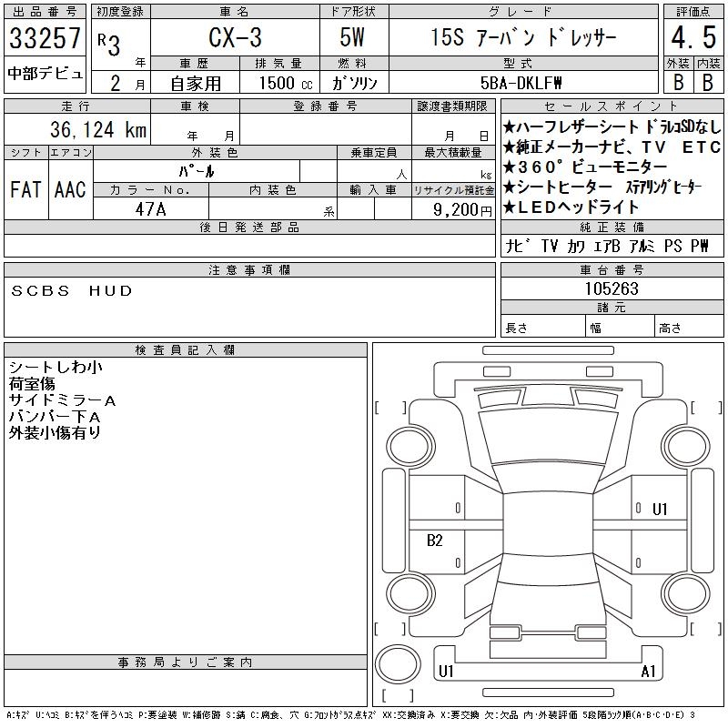This screenshot has height=728, width=728.
Task: Click the U1 mark on rear bumper
Action: (446, 671)
